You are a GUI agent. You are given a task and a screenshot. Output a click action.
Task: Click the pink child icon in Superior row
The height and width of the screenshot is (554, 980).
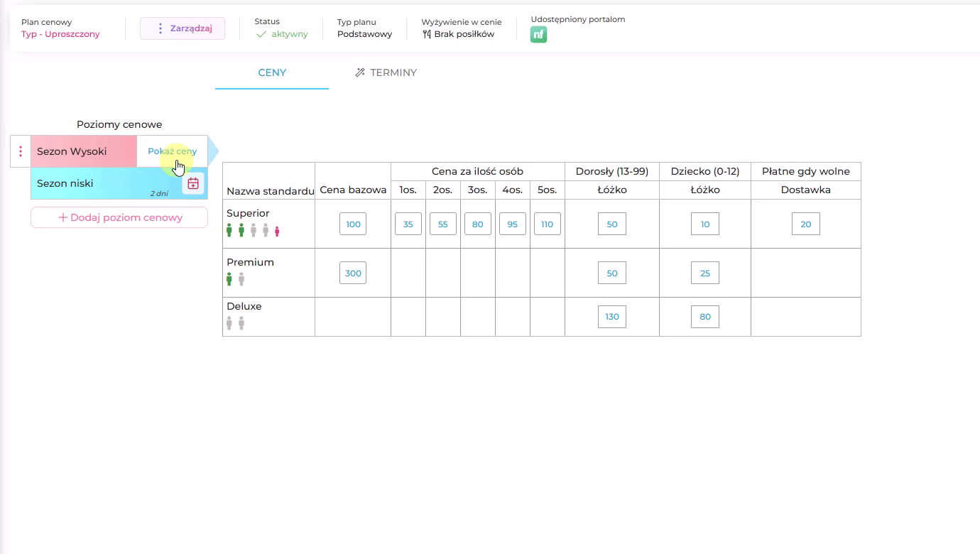pyautogui.click(x=277, y=231)
